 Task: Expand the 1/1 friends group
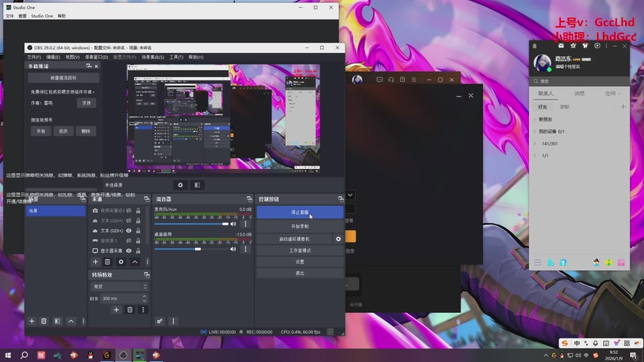coord(535,156)
